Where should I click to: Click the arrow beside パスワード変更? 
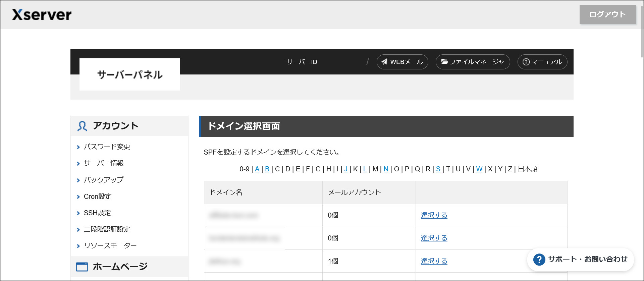pyautogui.click(x=78, y=147)
